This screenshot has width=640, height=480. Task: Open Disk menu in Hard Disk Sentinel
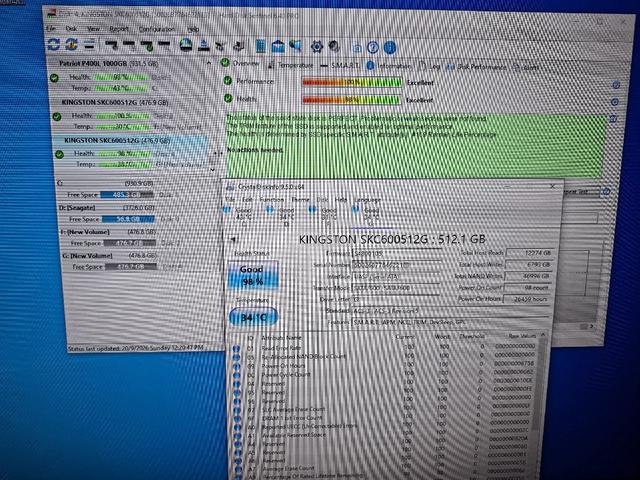click(71, 29)
